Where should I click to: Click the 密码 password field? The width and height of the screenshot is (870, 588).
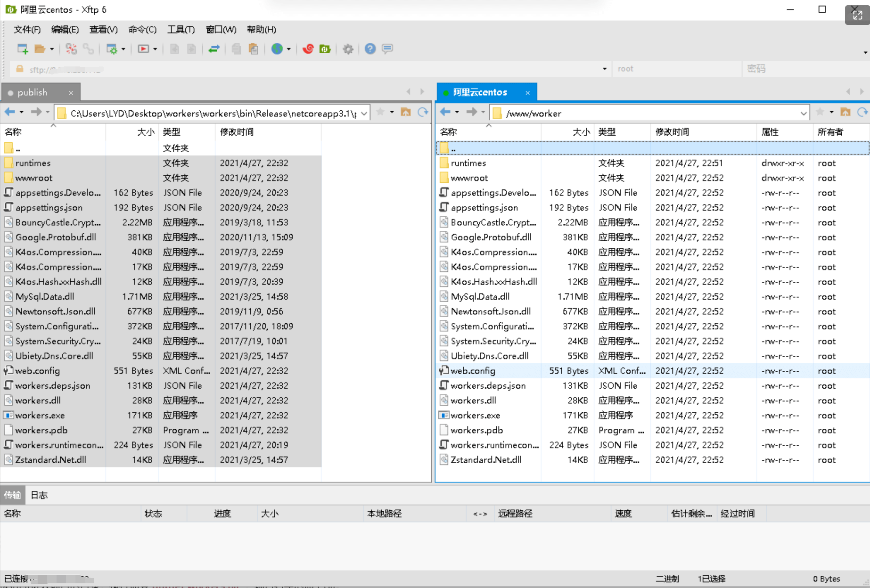[806, 69]
